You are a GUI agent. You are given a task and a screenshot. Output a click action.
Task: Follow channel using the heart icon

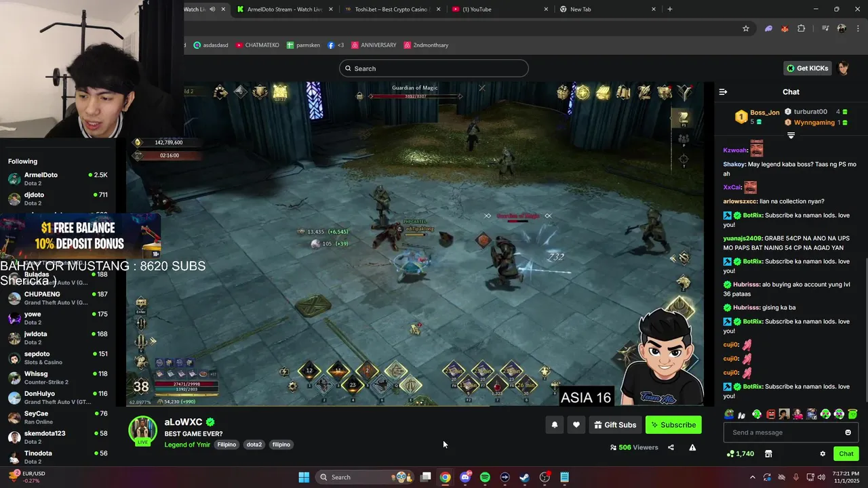(576, 425)
